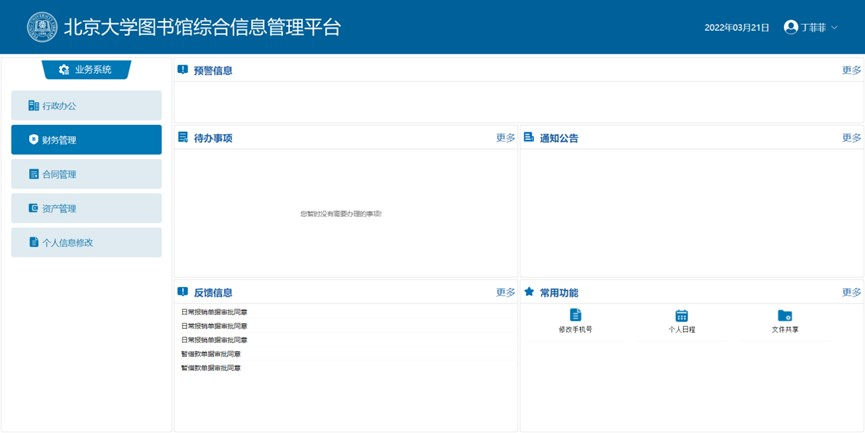Image resolution: width=865 pixels, height=433 pixels.
Task: Select 财务管理 in the sidebar
Action: coord(86,140)
